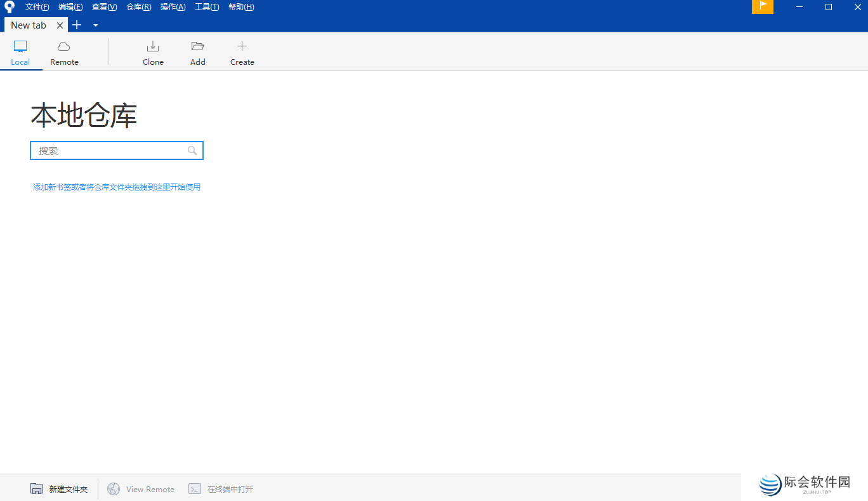Screen dimensions: 868x501
Task: Click the 在终端中打开 terminal icon
Action: point(195,488)
